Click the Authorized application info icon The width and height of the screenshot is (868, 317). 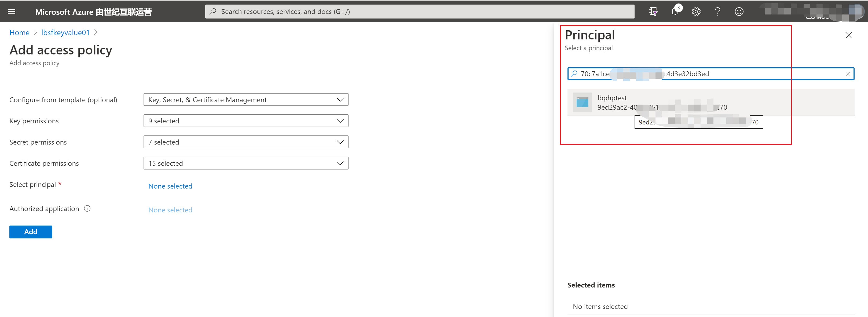87,209
